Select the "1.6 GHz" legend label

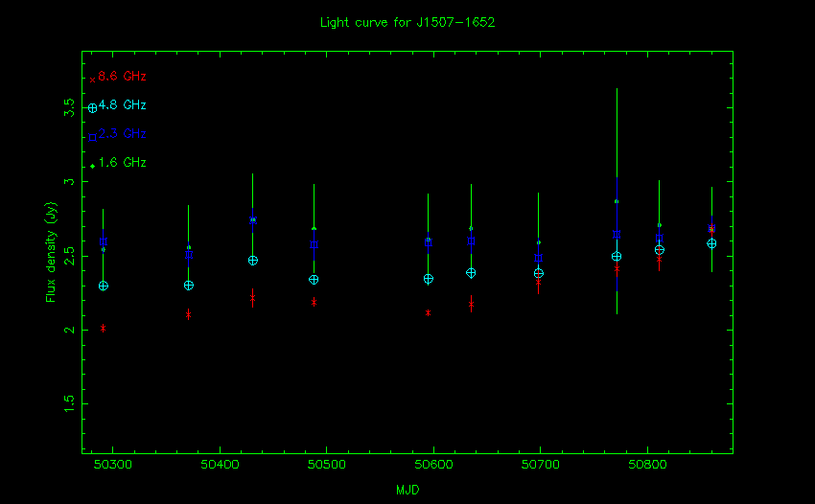(122, 163)
